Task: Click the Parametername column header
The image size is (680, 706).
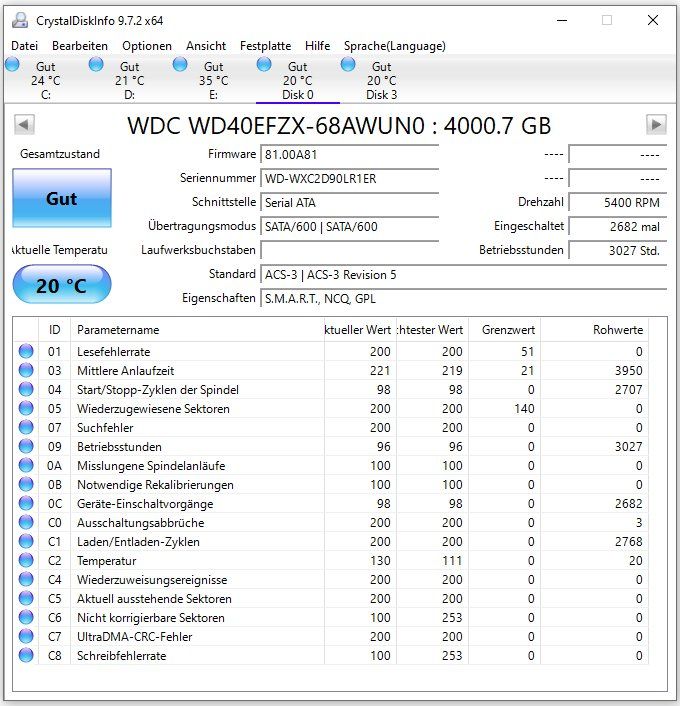Action: pyautogui.click(x=197, y=330)
